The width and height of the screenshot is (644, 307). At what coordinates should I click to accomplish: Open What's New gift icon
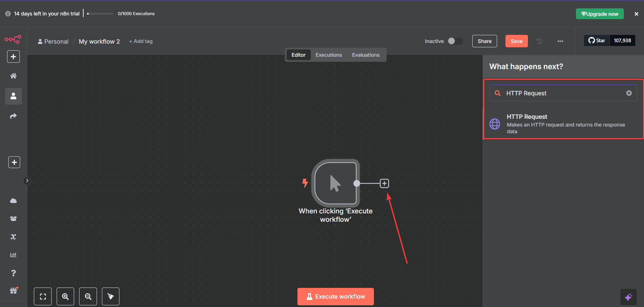13,291
